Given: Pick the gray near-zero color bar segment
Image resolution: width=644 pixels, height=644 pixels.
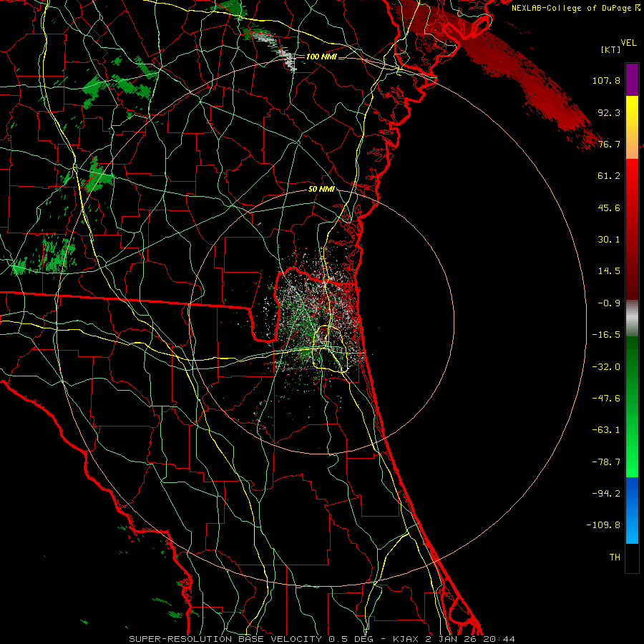Looking at the screenshot, I should 632,318.
